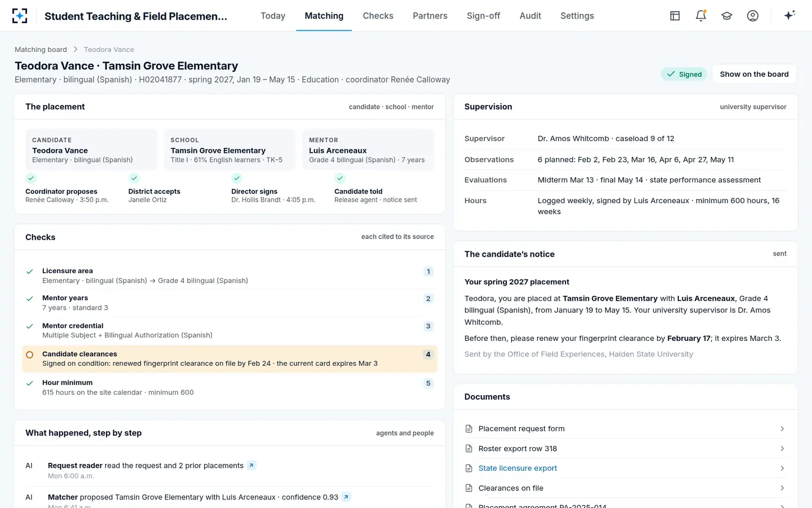Click Roster export row 318 text
The height and width of the screenshot is (508, 812).
click(x=518, y=449)
